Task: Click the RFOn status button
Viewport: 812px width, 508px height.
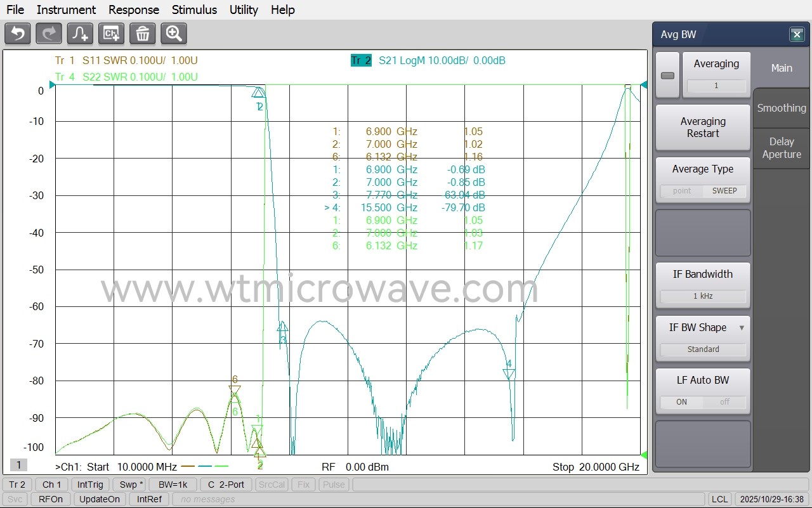Action: click(51, 499)
